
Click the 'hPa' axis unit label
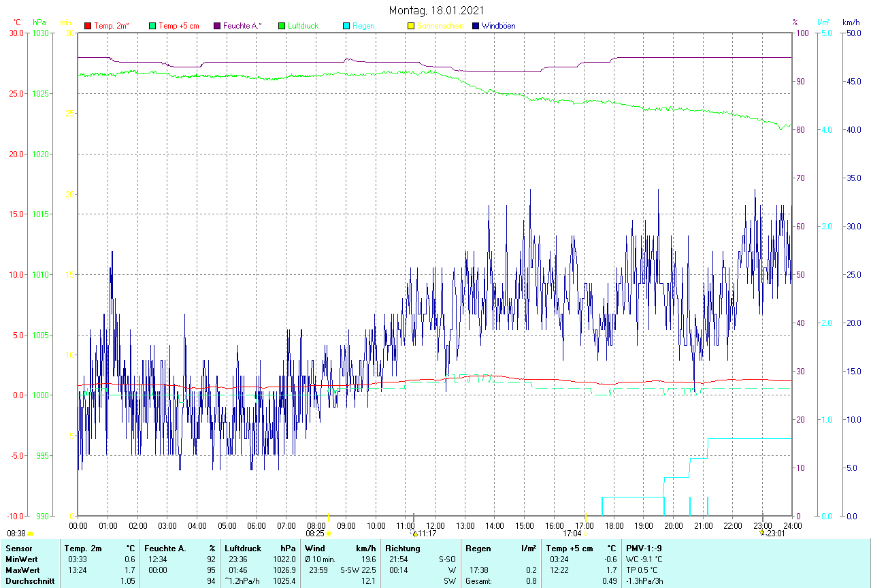click(39, 22)
